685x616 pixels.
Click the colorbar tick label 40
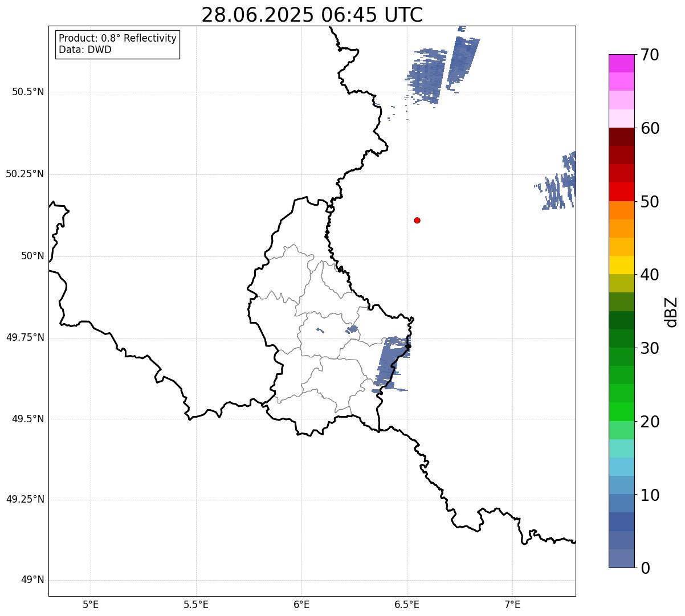coord(650,275)
